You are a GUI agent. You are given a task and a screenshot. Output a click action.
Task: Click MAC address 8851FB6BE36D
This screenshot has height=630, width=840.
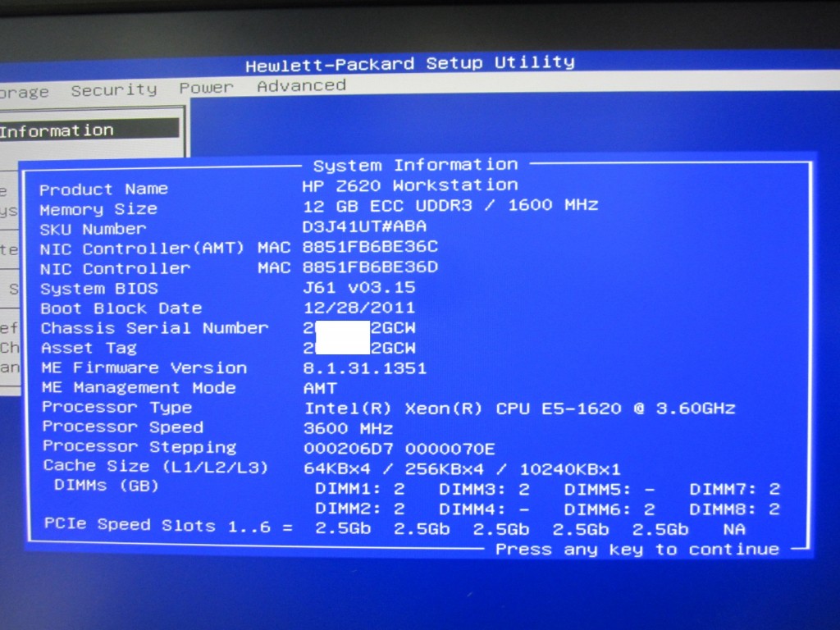click(x=370, y=267)
